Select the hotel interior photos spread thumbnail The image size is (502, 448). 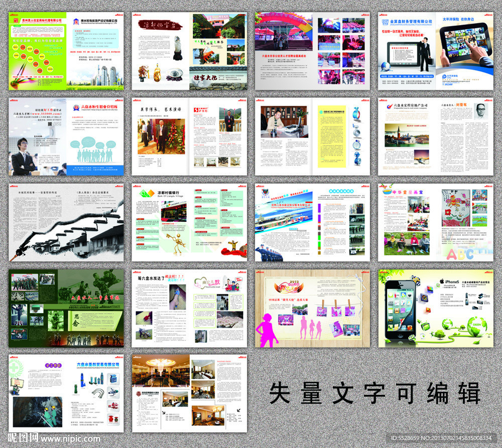click(189, 393)
